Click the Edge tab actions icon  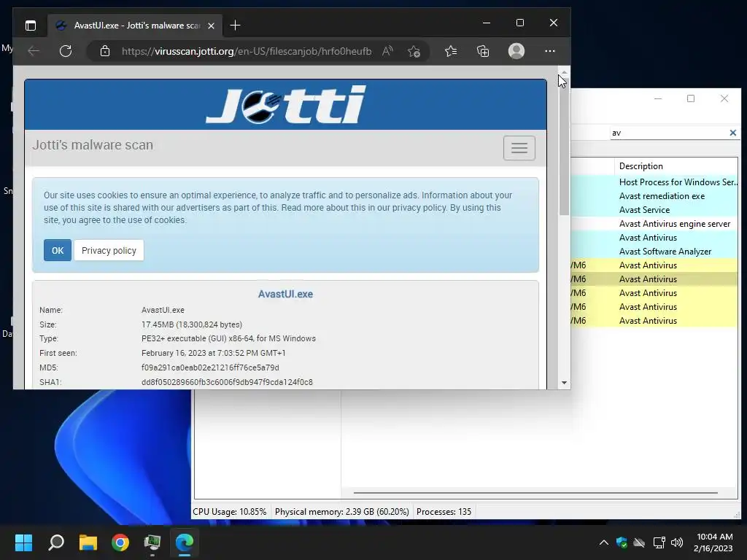click(31, 26)
